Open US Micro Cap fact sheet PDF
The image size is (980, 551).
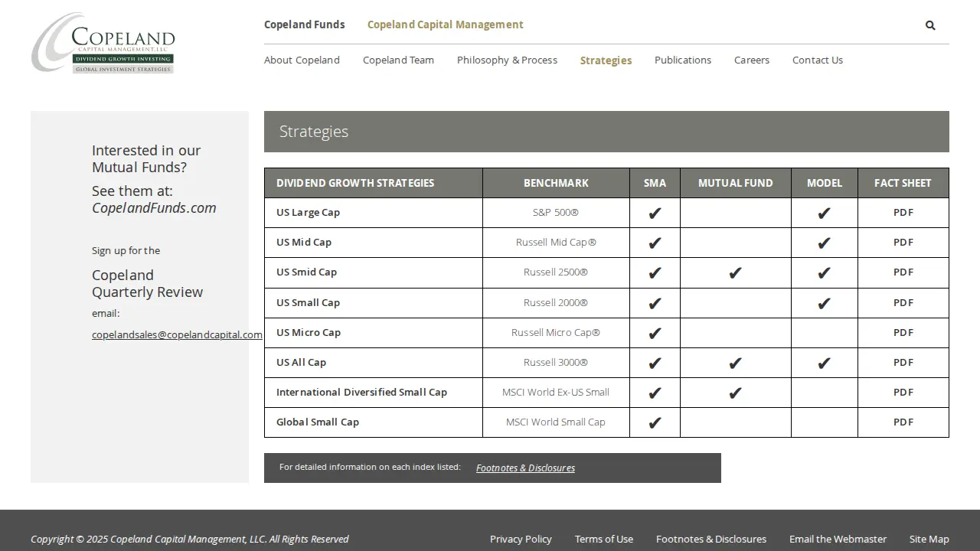point(903,332)
